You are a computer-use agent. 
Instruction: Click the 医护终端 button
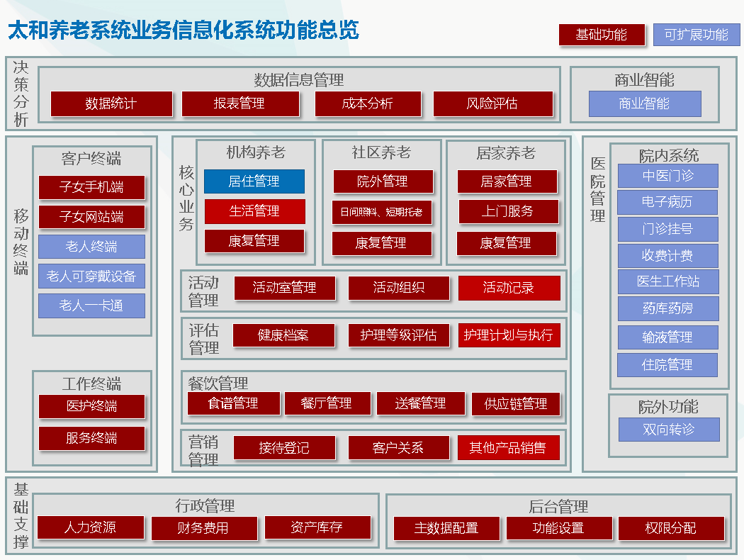pyautogui.click(x=91, y=406)
